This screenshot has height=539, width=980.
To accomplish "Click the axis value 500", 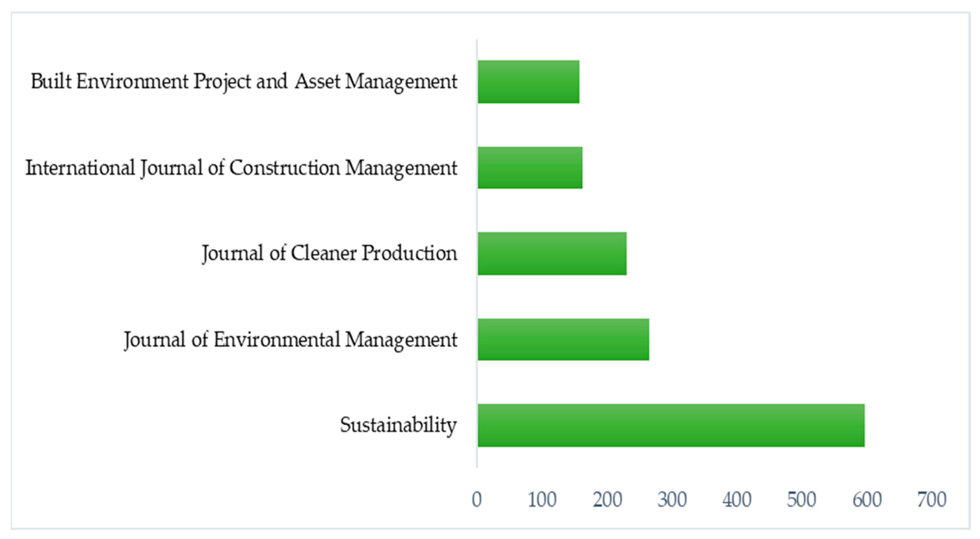I will tap(801, 500).
